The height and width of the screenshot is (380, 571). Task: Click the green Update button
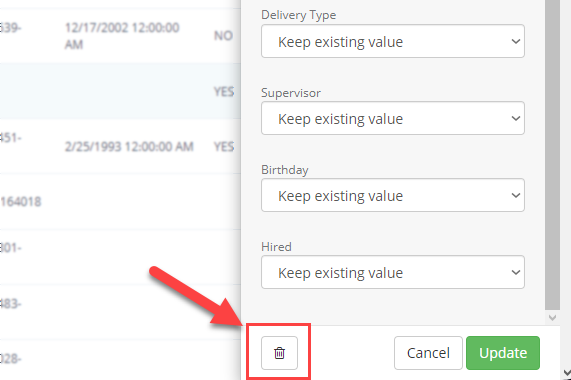(503, 353)
